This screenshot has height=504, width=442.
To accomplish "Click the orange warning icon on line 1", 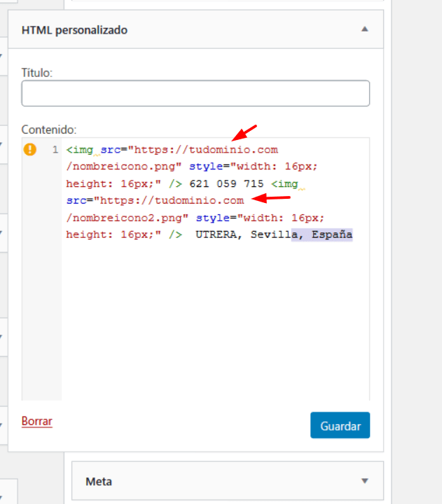I will point(30,150).
